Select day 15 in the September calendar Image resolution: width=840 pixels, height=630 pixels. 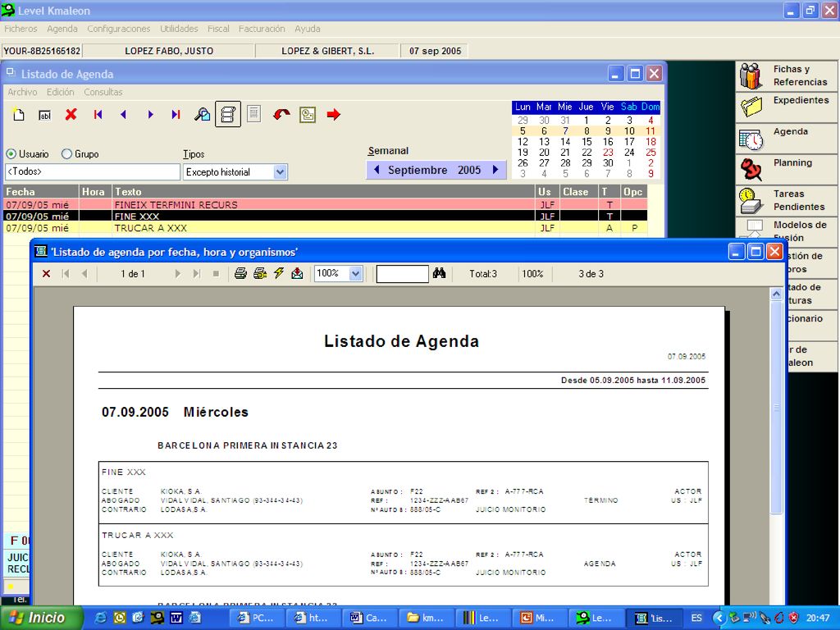pos(587,141)
